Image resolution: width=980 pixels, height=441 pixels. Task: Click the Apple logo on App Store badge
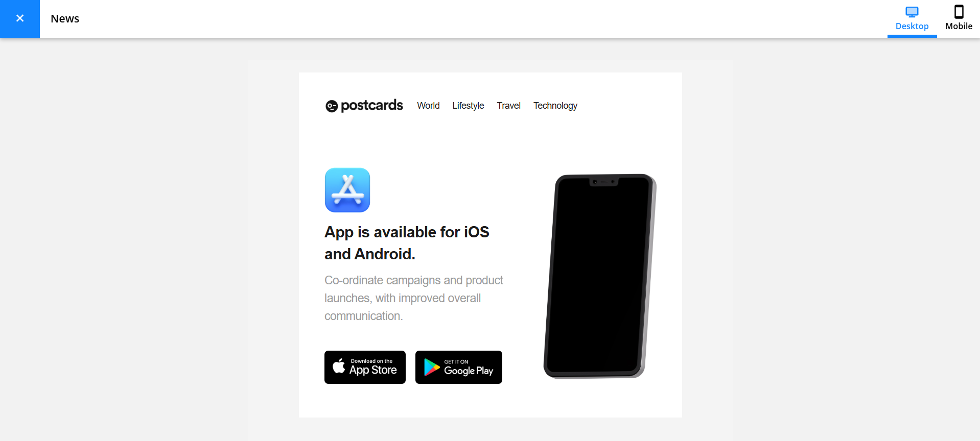[x=339, y=365]
